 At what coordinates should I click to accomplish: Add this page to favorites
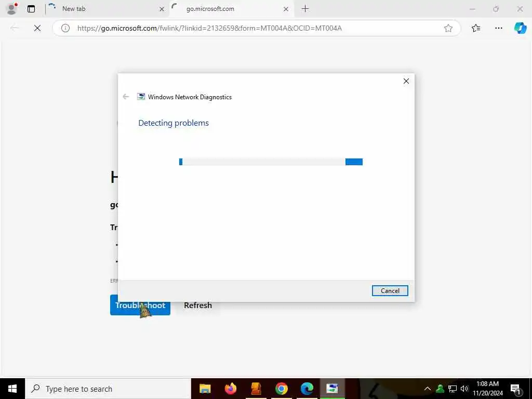coord(448,28)
